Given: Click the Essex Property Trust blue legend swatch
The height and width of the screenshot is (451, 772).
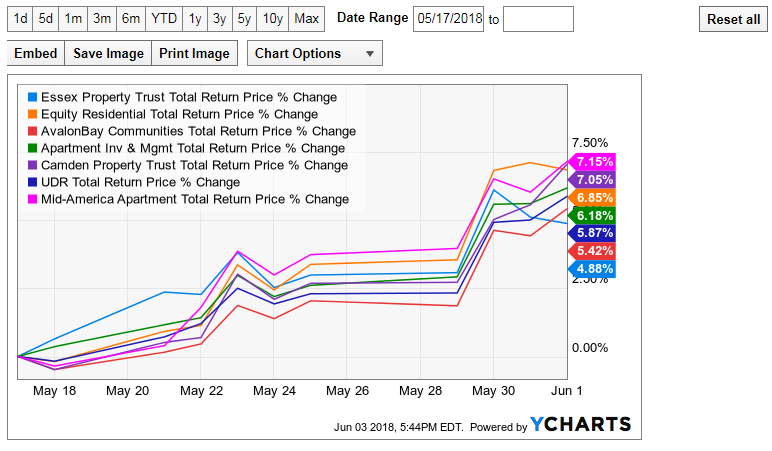Looking at the screenshot, I should 32,97.
